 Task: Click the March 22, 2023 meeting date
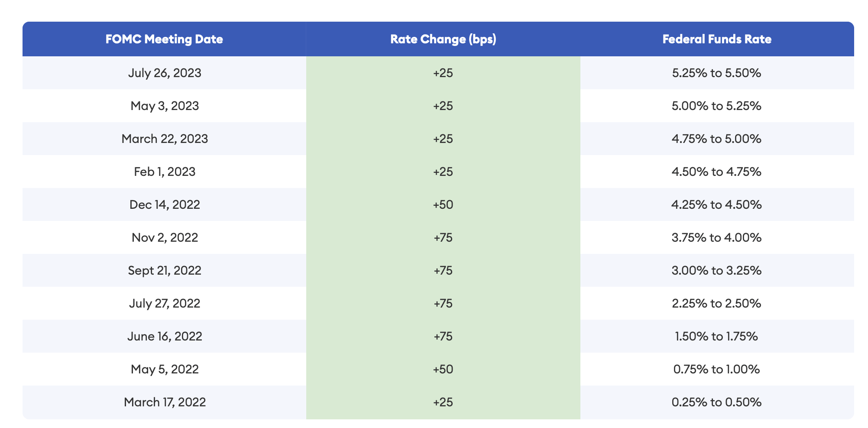(x=165, y=139)
